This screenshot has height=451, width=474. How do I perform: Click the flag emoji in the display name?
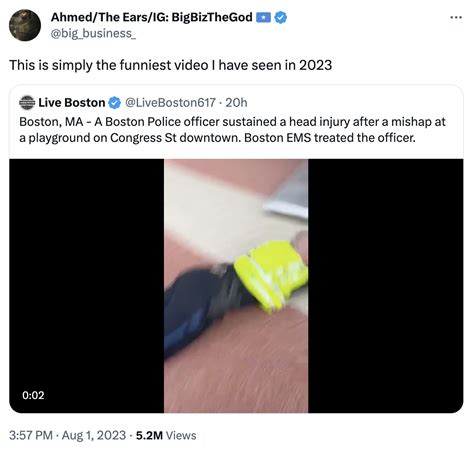(x=263, y=17)
